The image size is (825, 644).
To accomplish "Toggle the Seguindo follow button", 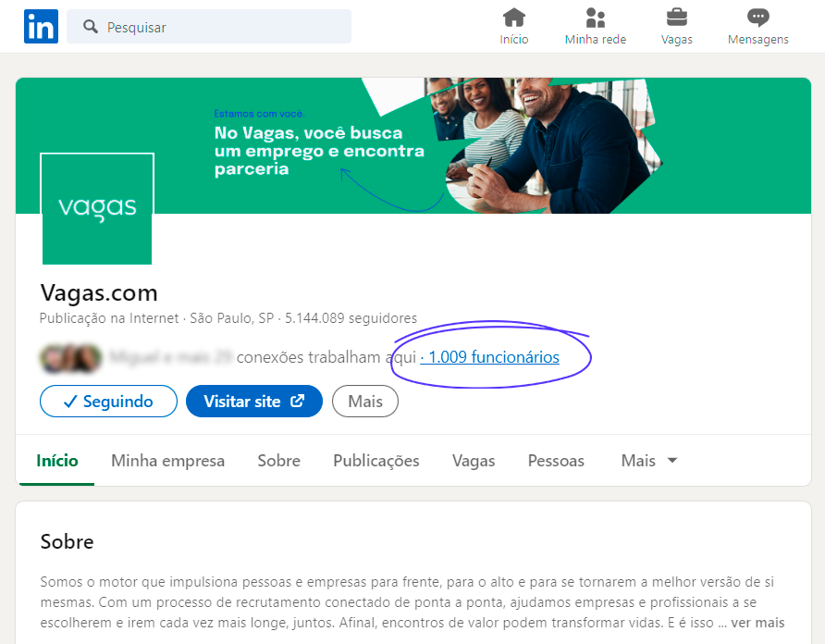I will tap(108, 402).
